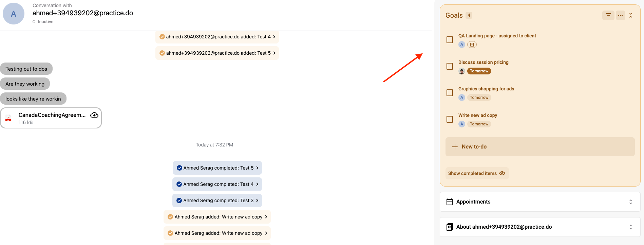Check off Discuss session pricing to-do
Viewport: 644px width, 245px height.
click(450, 66)
